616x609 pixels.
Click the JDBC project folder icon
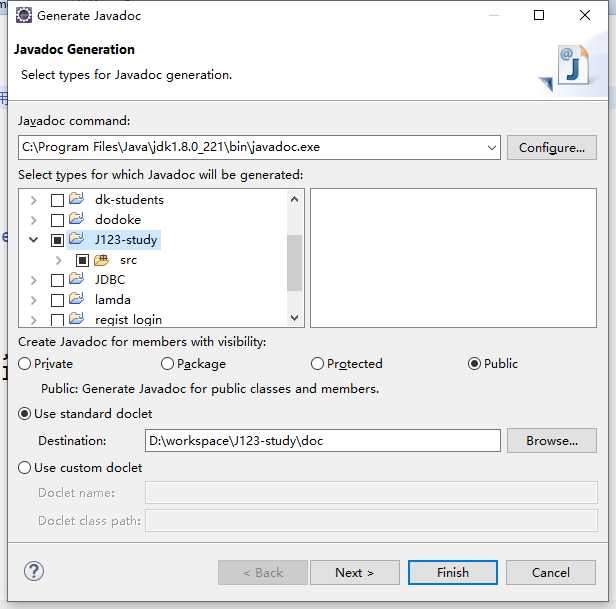(76, 279)
